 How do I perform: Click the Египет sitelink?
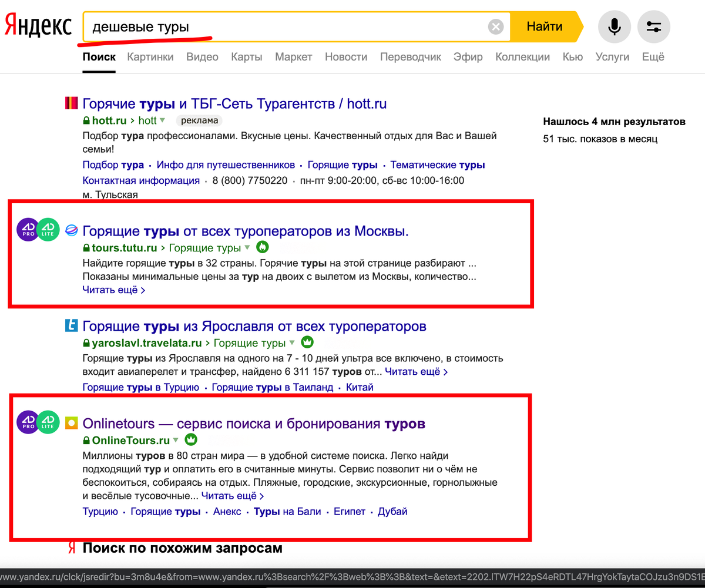click(350, 511)
